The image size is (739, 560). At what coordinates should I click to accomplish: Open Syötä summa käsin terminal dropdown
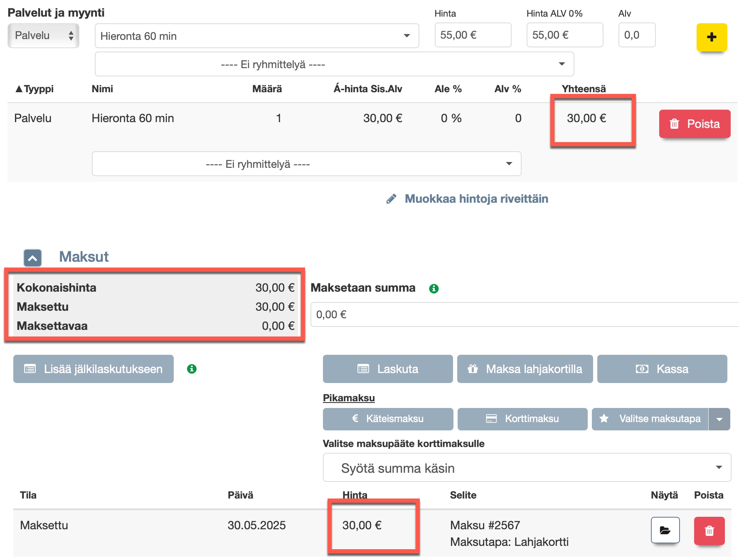(x=527, y=468)
